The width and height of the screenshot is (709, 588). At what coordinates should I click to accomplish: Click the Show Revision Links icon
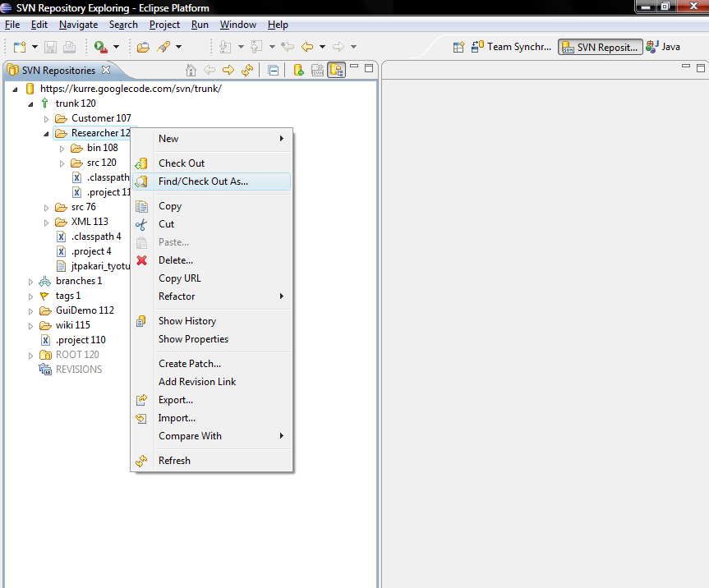[x=318, y=70]
